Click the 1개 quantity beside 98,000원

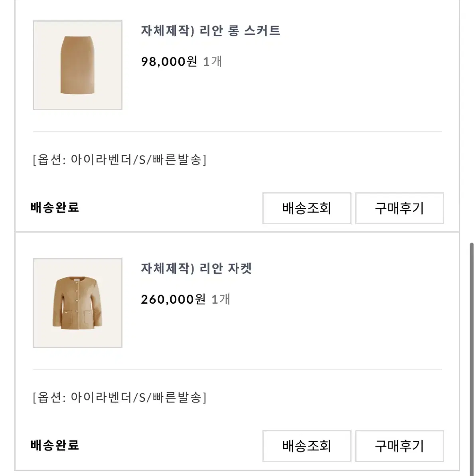pyautogui.click(x=213, y=61)
